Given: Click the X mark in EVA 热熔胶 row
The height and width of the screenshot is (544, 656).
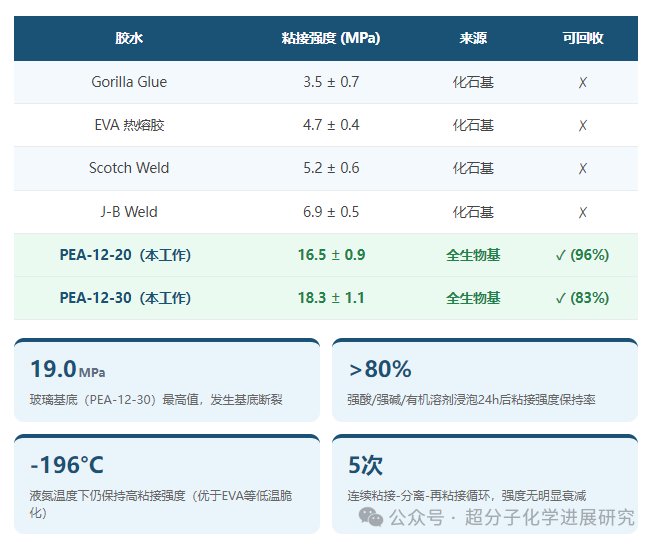Looking at the screenshot, I should [x=583, y=126].
